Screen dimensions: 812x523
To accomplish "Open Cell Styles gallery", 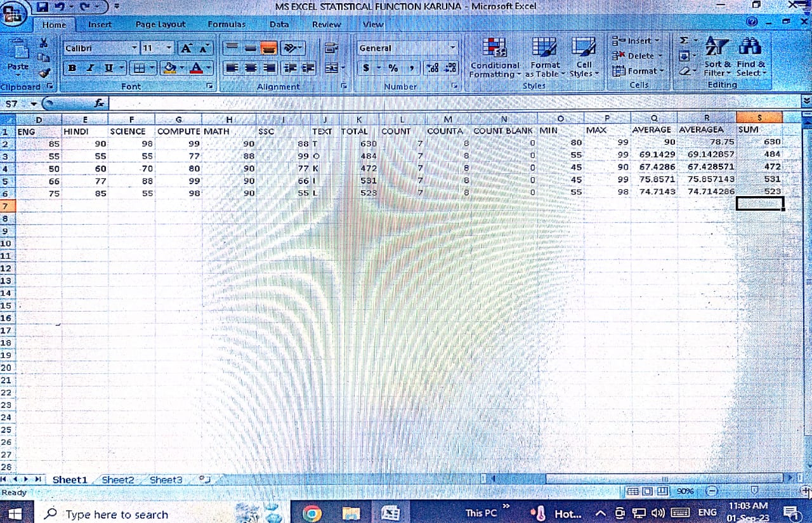I will tap(583, 58).
